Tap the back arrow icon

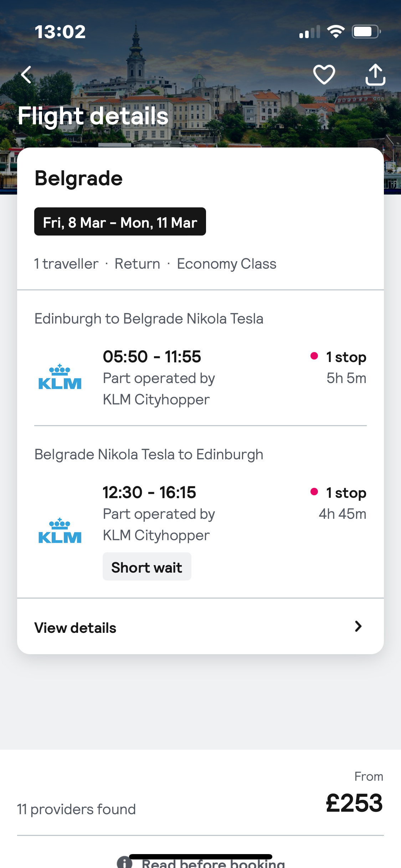click(26, 75)
